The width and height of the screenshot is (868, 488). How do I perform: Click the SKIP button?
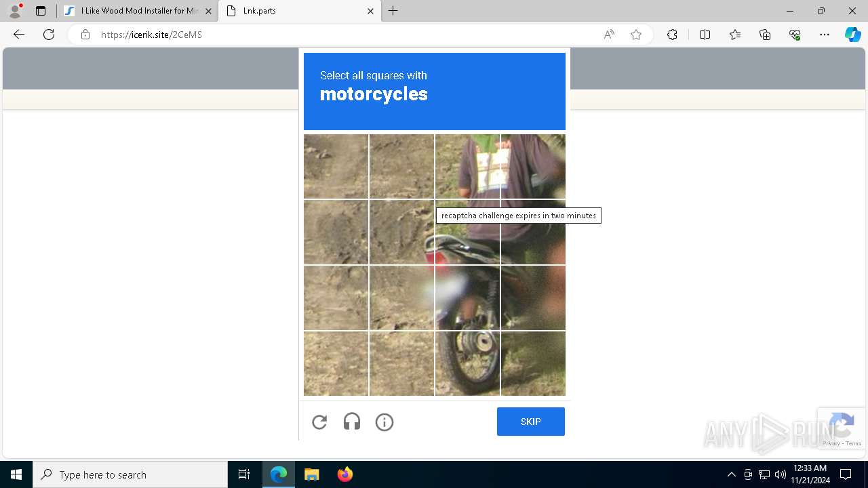[x=531, y=422]
